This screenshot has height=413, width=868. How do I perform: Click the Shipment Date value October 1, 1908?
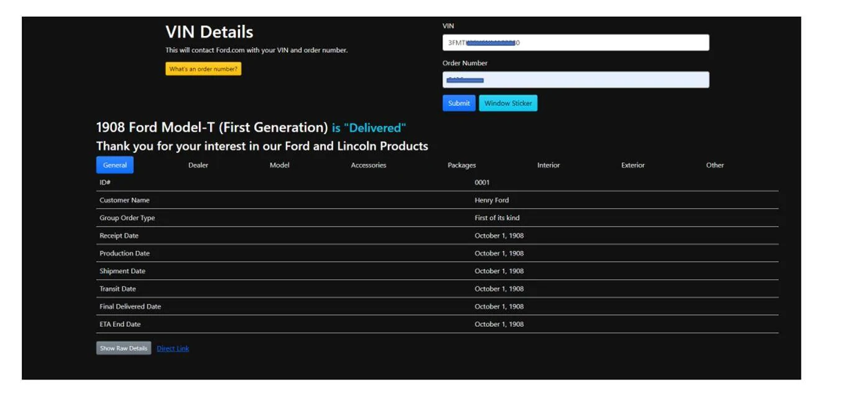[499, 271]
